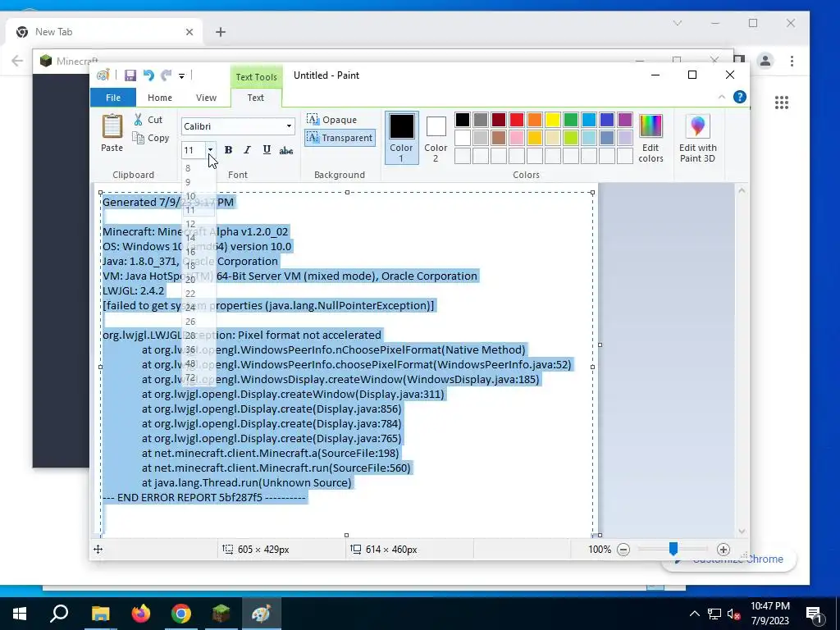Toggle Italic text formatting

(247, 150)
